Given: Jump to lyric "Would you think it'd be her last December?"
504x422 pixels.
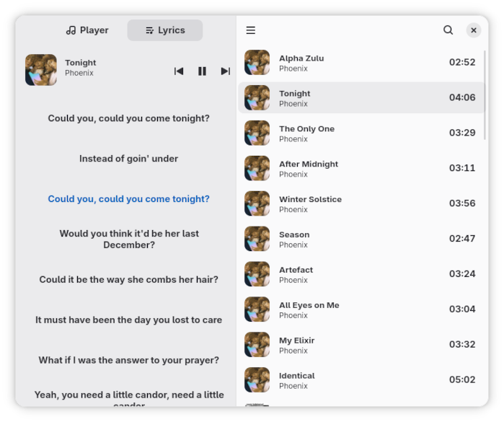Looking at the screenshot, I should 129,239.
